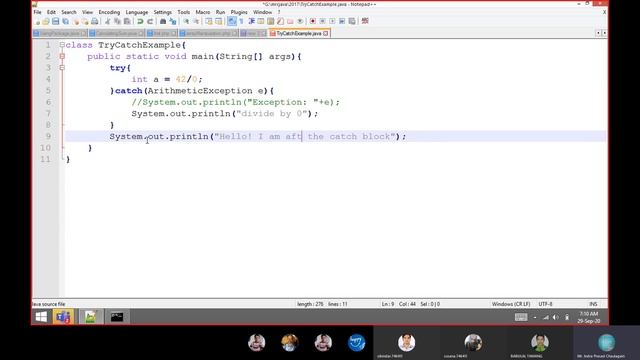Click the on-screen keyboard tray icon
The image size is (640, 360).
tap(521, 317)
